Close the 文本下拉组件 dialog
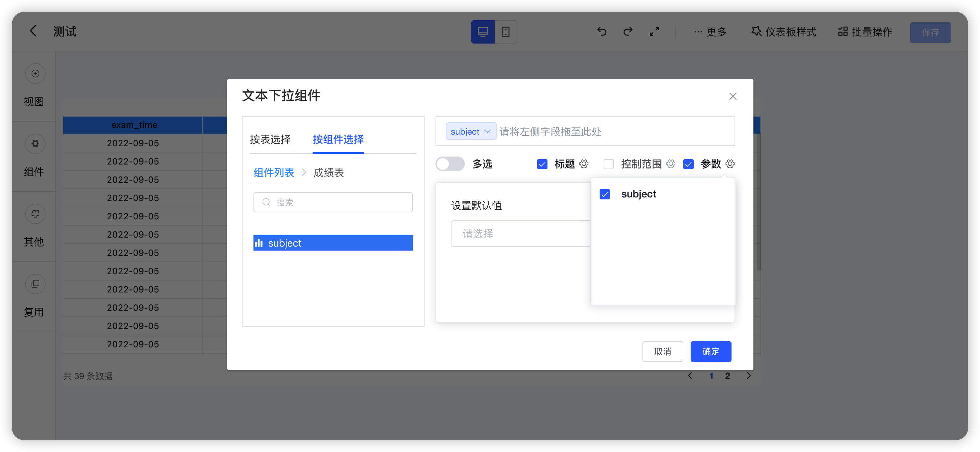This screenshot has width=980, height=452. click(733, 96)
